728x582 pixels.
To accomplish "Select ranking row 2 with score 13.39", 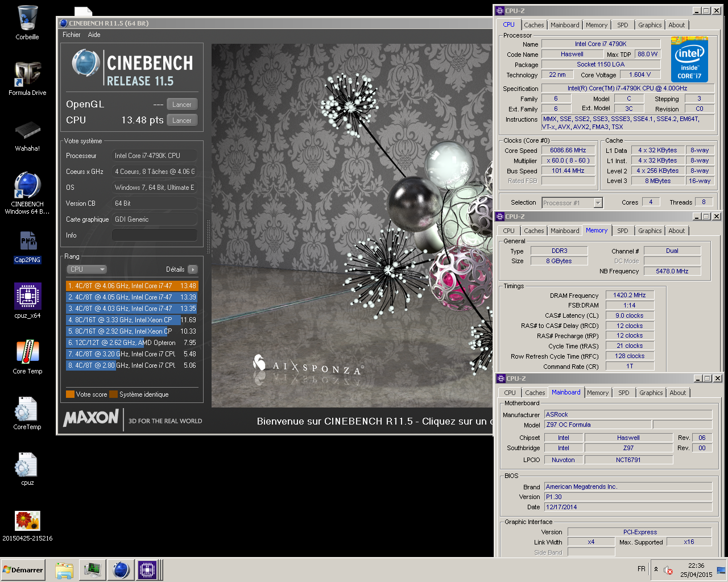I will [x=132, y=297].
